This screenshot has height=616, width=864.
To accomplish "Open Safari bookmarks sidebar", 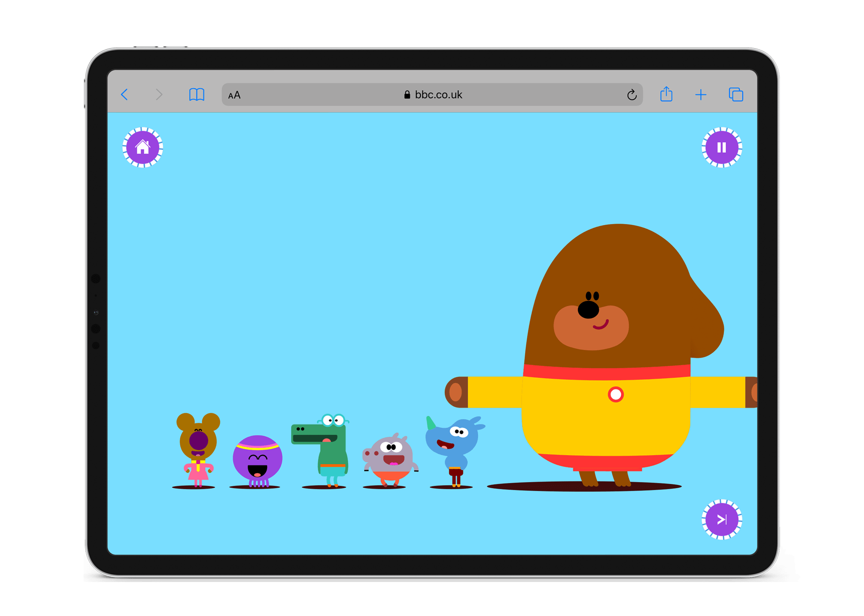I will (x=197, y=94).
